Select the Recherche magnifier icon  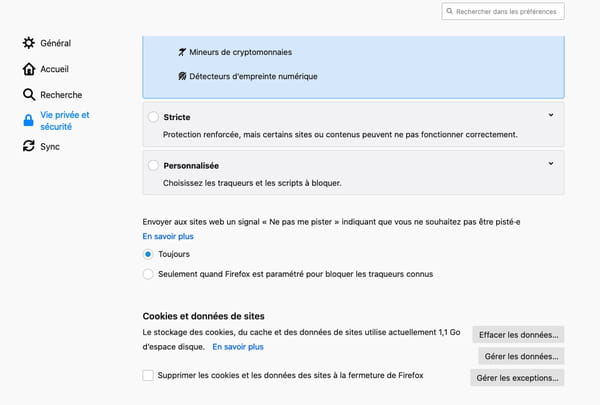pyautogui.click(x=29, y=95)
